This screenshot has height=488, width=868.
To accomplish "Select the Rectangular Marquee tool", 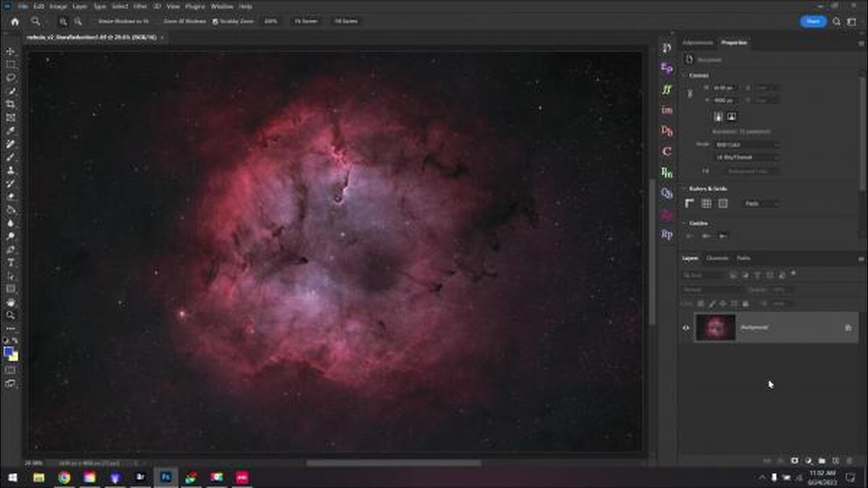I will pos(11,64).
